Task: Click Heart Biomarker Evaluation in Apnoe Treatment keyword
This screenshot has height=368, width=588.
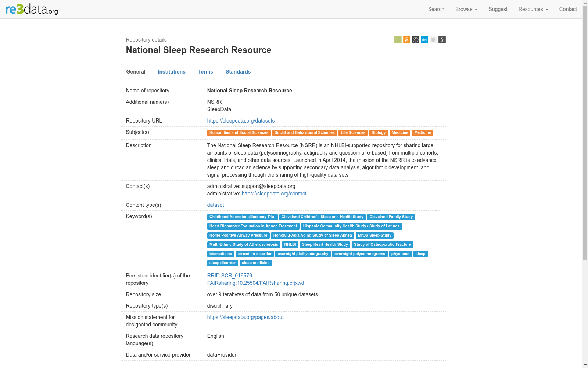Action: point(253,226)
